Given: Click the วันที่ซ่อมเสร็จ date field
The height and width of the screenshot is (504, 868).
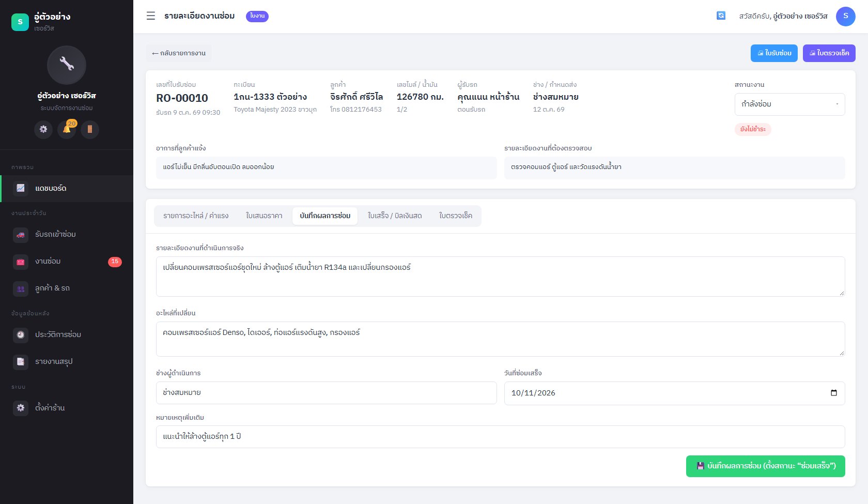Looking at the screenshot, I should [x=674, y=393].
